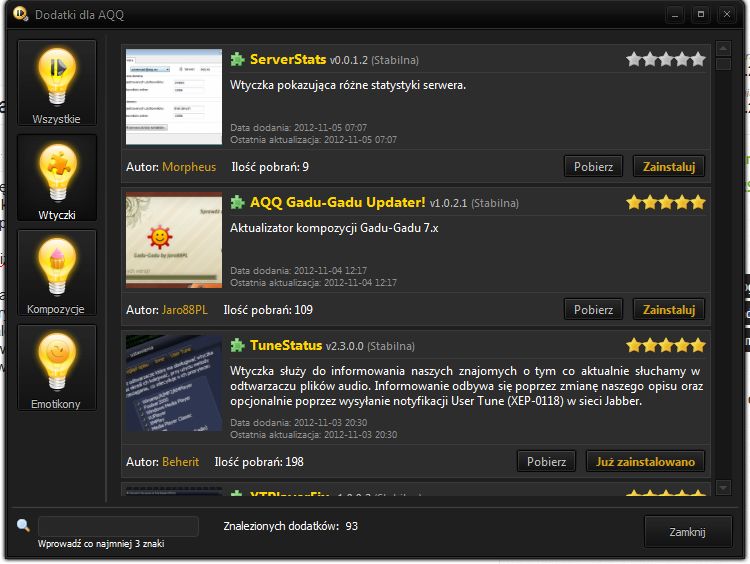Click the AQQ app icon in title bar
750x564 pixels.
(20, 14)
